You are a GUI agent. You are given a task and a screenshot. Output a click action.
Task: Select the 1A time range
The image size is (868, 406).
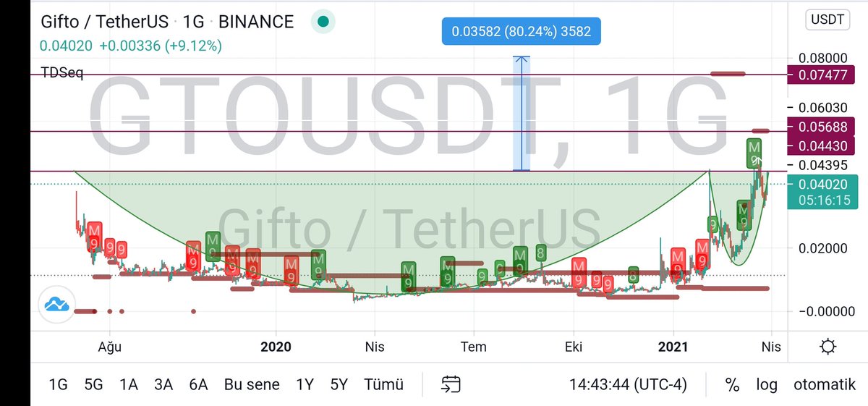(x=129, y=384)
